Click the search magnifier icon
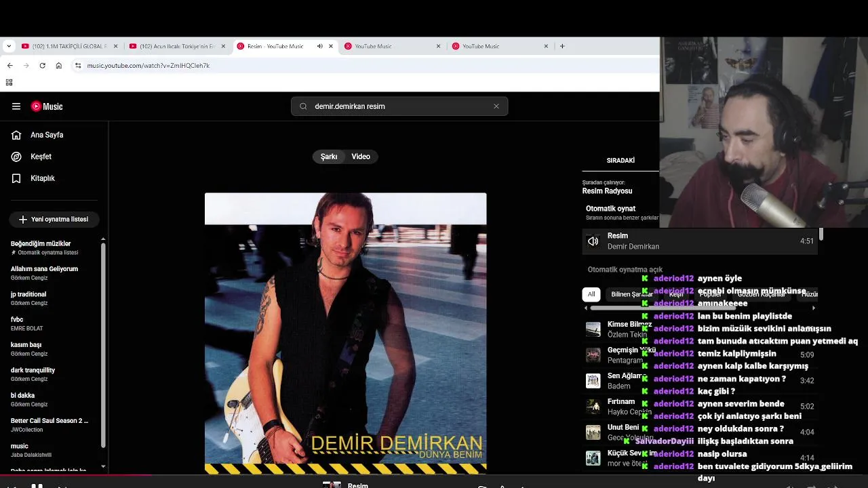 click(x=303, y=106)
